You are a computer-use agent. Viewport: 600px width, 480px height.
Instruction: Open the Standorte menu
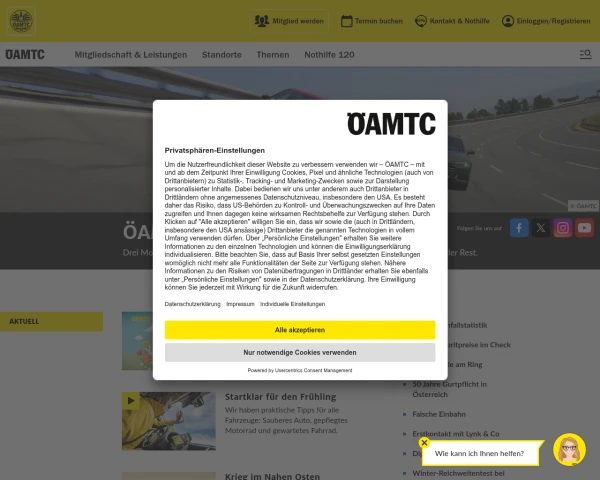pyautogui.click(x=222, y=55)
